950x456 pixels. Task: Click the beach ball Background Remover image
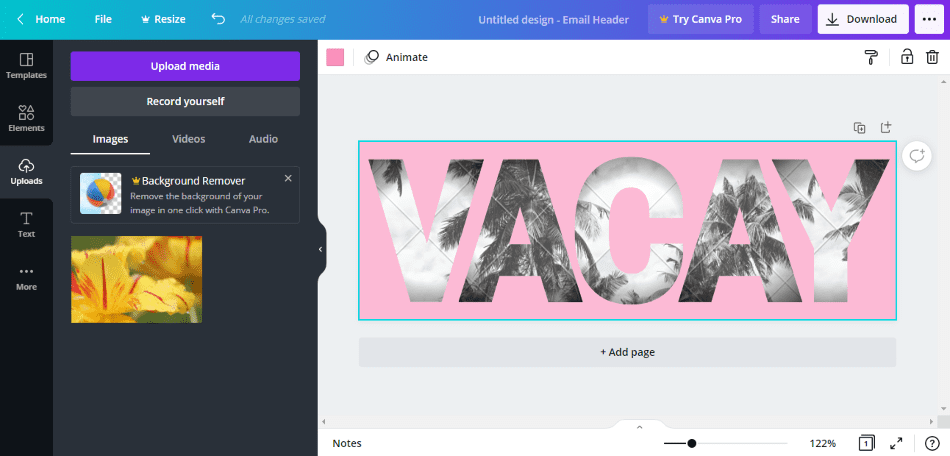click(x=101, y=194)
